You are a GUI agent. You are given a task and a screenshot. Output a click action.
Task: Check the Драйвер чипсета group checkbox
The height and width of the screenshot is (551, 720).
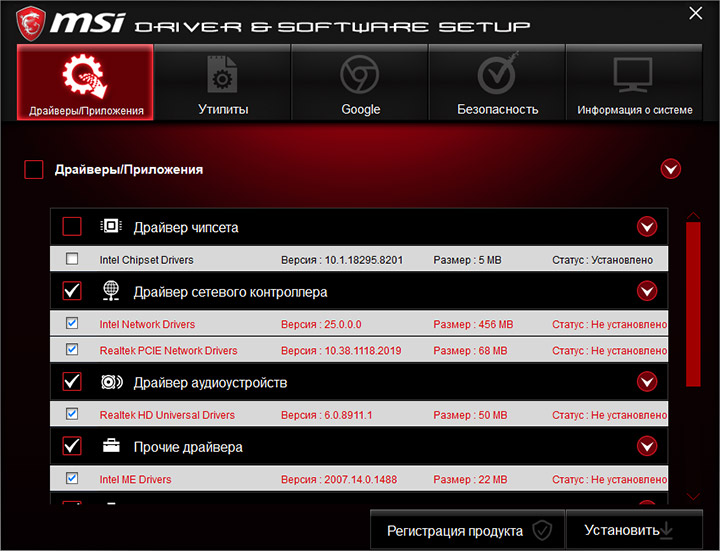[x=72, y=226]
